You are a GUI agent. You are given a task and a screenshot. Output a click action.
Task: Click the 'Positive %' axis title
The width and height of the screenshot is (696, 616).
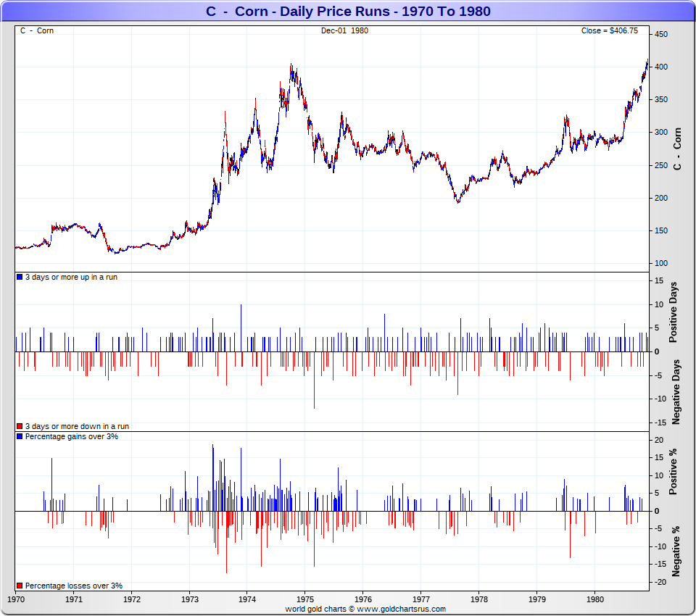674,472
